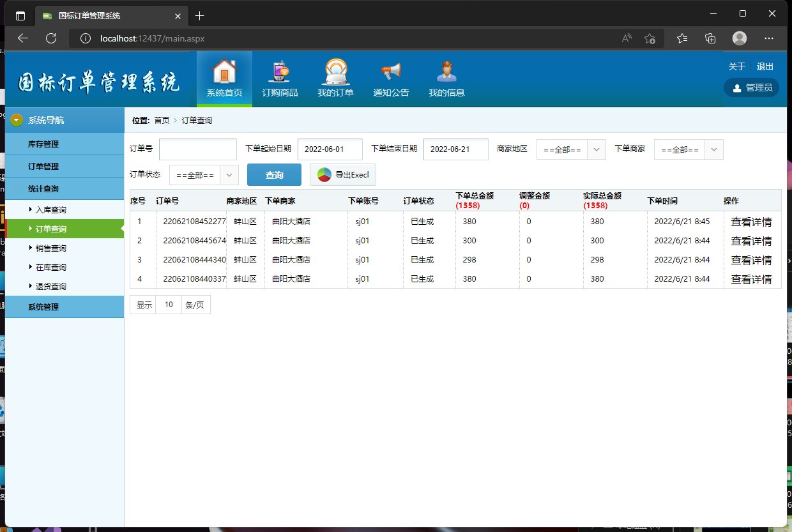The width and height of the screenshot is (792, 532).
Task: Open the 商家地区 dropdown
Action: coord(571,149)
